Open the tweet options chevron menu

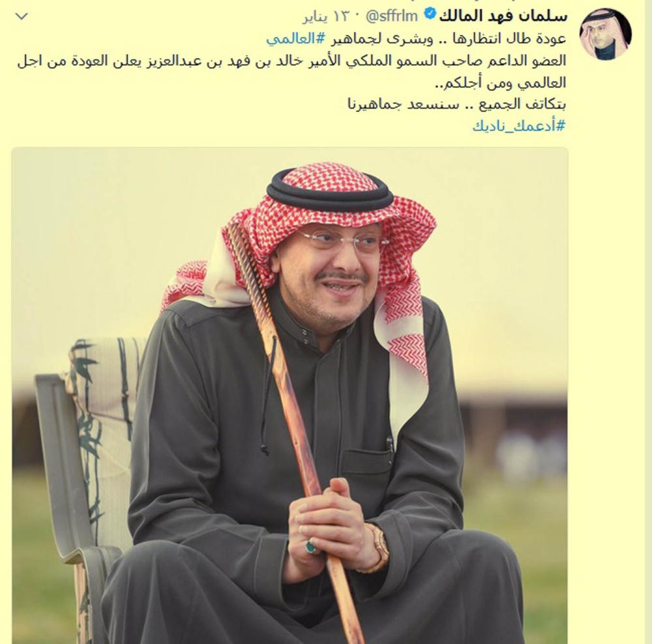[x=22, y=17]
